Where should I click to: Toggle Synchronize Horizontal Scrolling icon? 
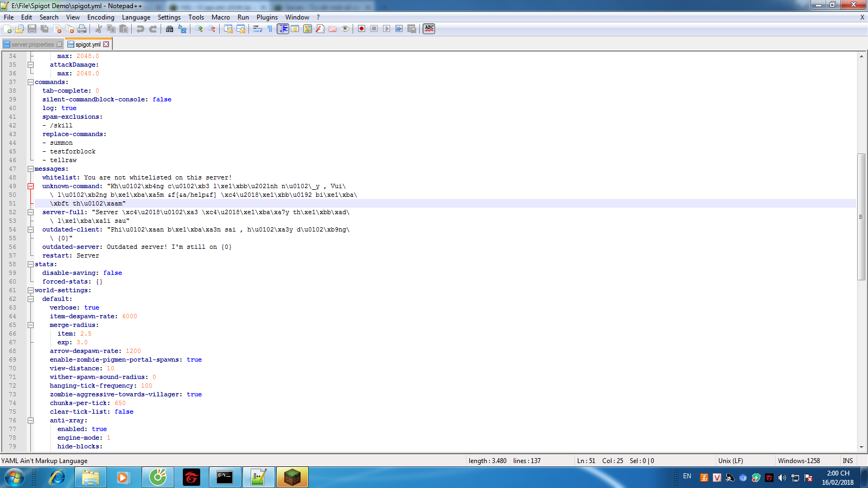[241, 29]
